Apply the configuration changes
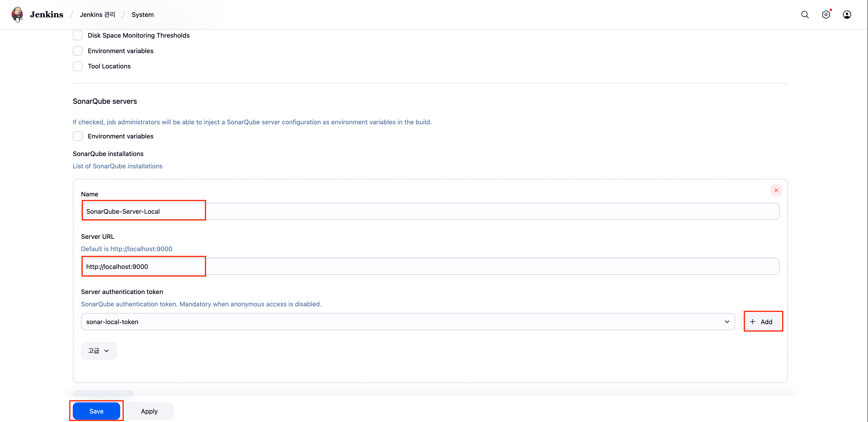The width and height of the screenshot is (868, 422). tap(149, 411)
